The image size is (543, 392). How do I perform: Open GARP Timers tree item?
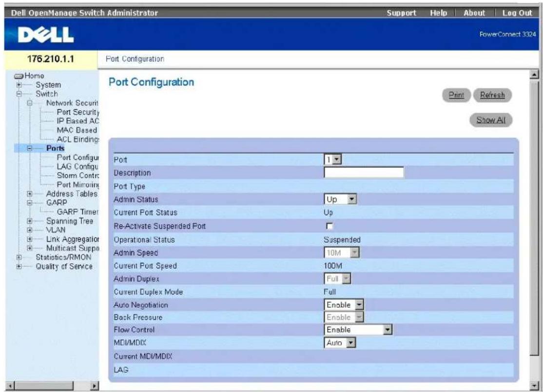click(78, 212)
